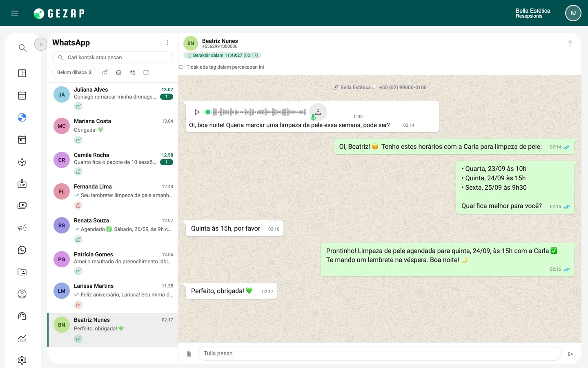This screenshot has width=588, height=368.
Task: Toggle the tag label filter icon
Action: click(x=146, y=72)
